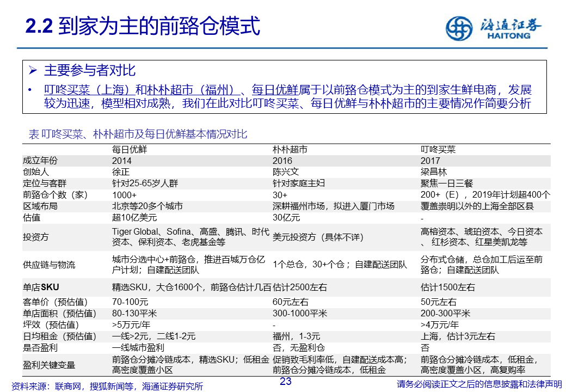Click cell >4万元/年
This screenshot has height=392, width=566.
click(x=440, y=325)
